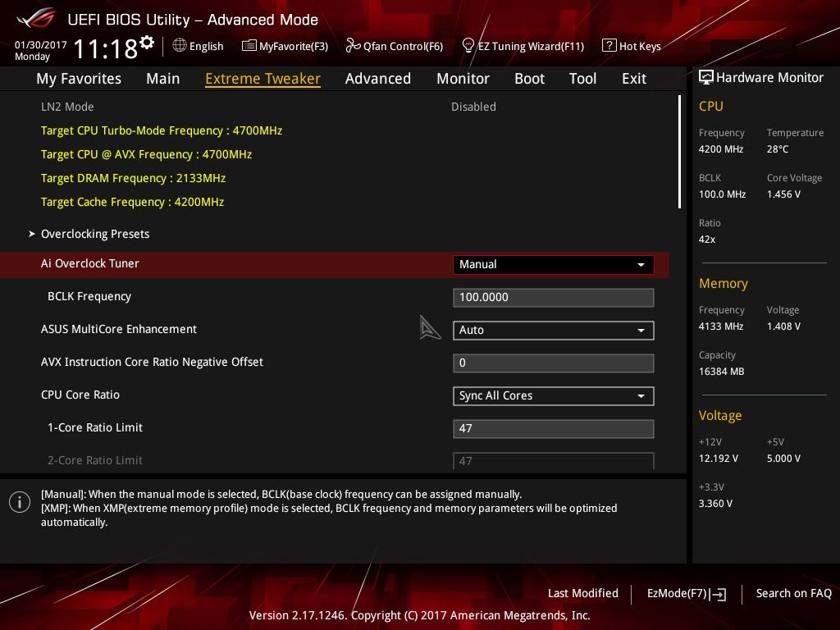Click Last Modified button
Image resolution: width=840 pixels, height=630 pixels.
click(583, 593)
